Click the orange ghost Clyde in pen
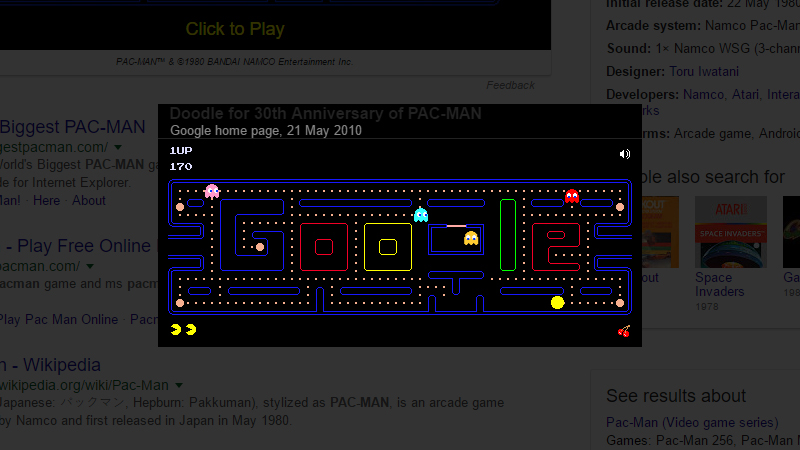 (x=471, y=238)
